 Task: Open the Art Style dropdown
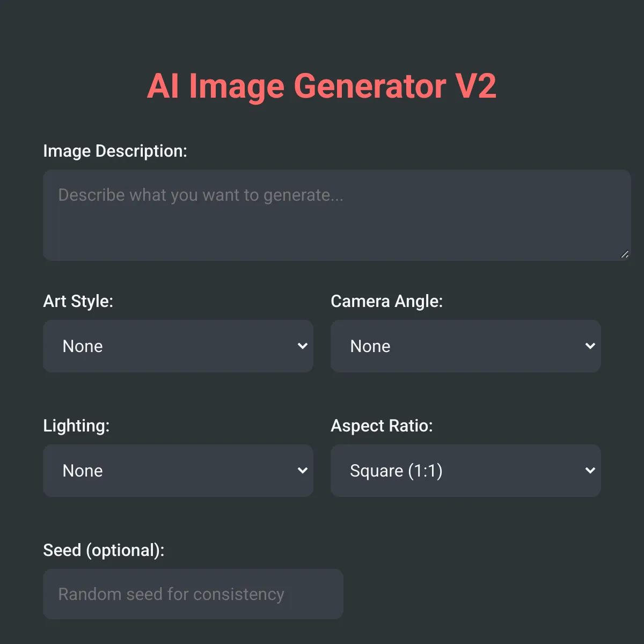click(178, 346)
